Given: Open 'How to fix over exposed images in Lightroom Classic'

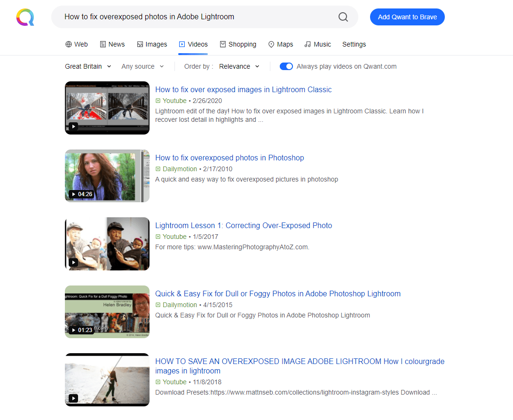Looking at the screenshot, I should pyautogui.click(x=244, y=90).
